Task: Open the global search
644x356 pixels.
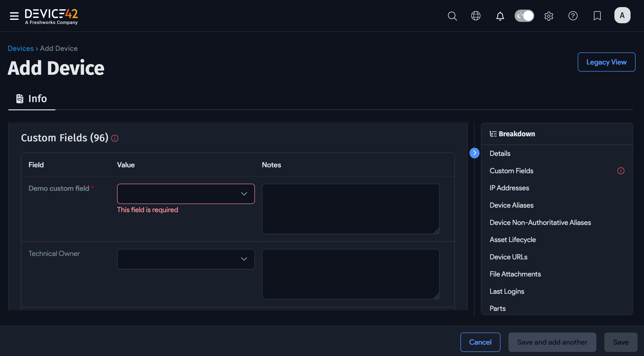Action: click(452, 16)
